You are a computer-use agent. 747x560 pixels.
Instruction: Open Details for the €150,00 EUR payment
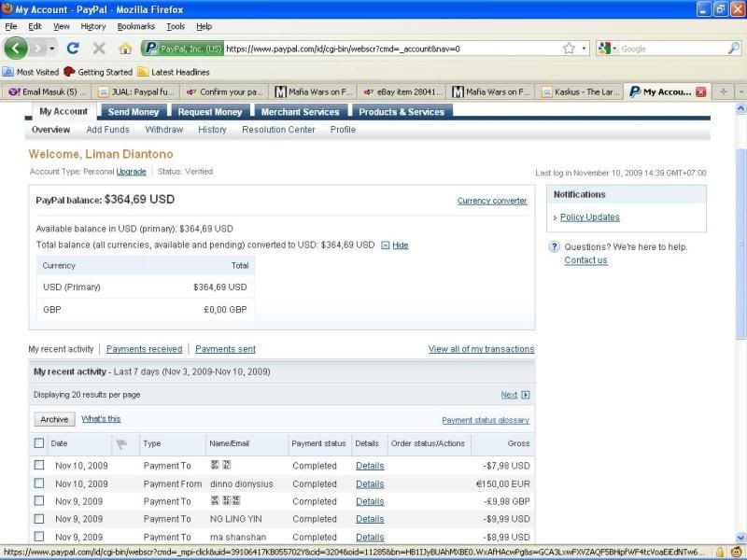370,483
